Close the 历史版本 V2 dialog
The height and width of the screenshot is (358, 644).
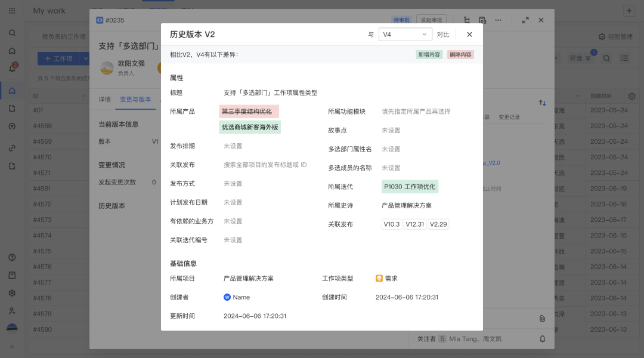(x=469, y=35)
